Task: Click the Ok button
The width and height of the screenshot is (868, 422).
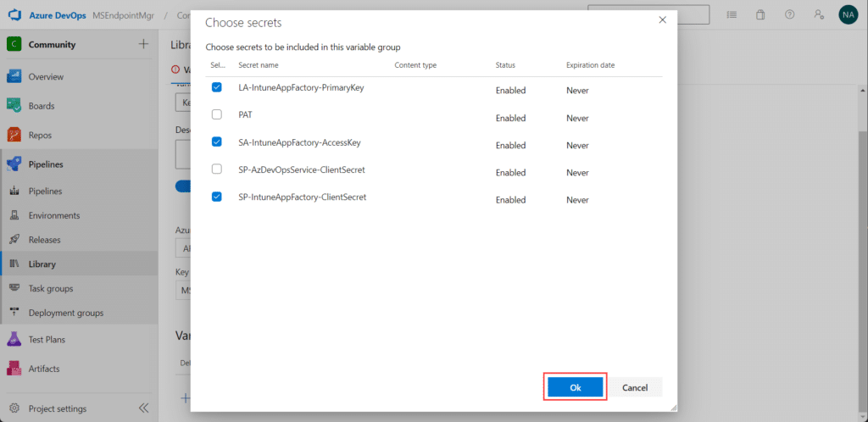Action: pos(576,388)
